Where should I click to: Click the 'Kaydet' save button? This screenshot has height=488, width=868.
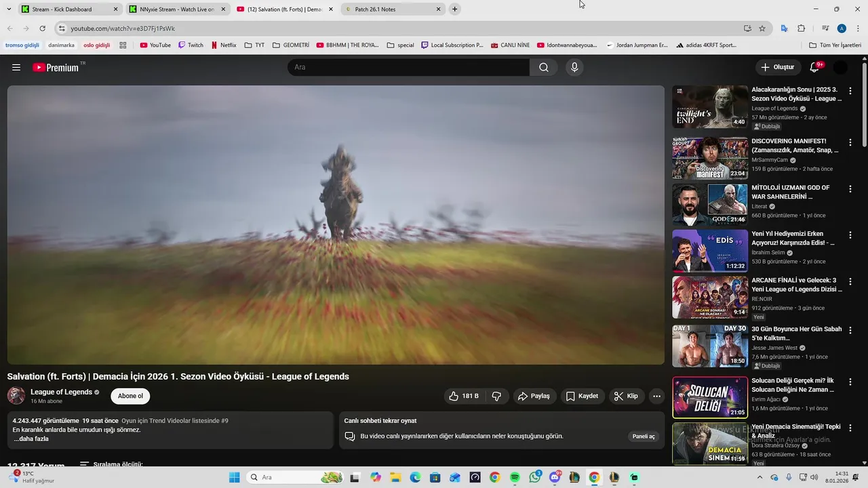(583, 396)
